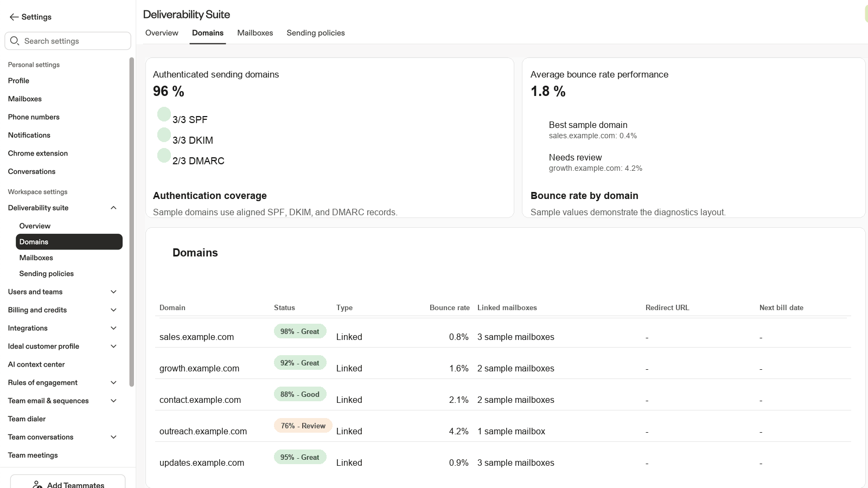The image size is (868, 488).
Task: Click the 95% - Great status badge
Action: tap(300, 457)
